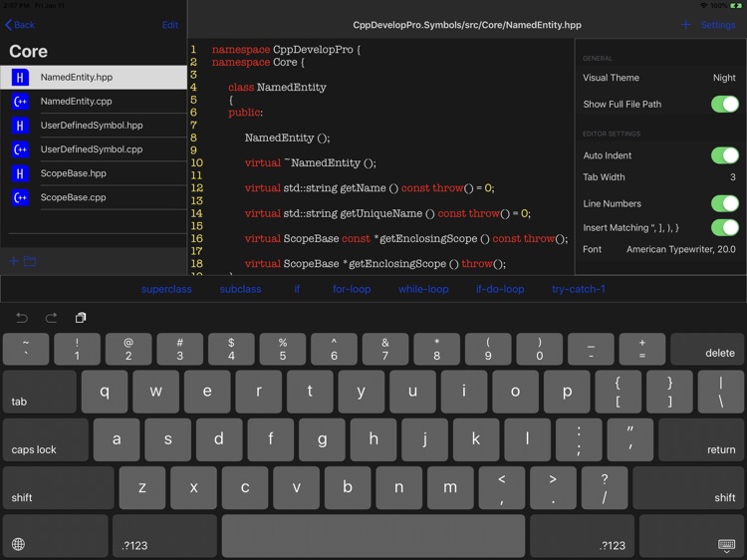Tap the question mark slash key

605,488
